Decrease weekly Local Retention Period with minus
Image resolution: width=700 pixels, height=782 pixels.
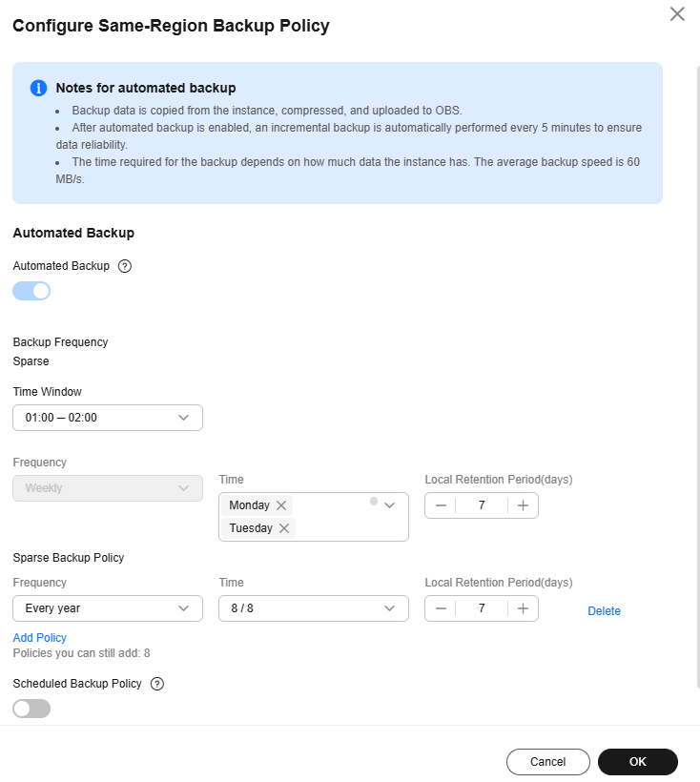tap(440, 505)
